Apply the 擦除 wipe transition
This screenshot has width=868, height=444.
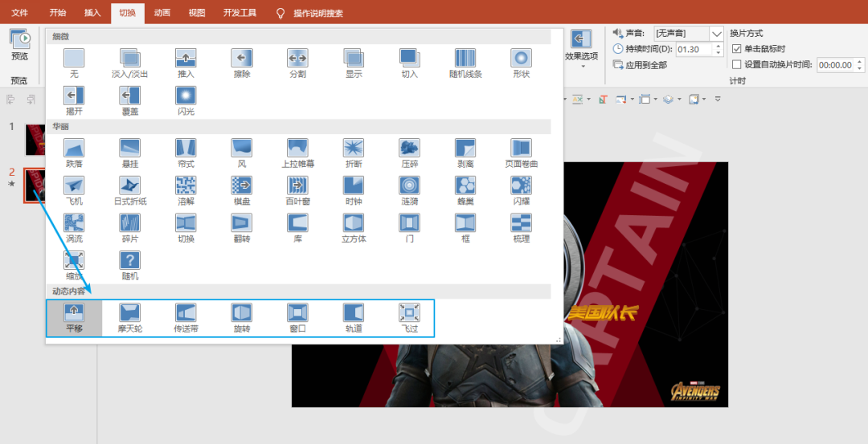(242, 63)
